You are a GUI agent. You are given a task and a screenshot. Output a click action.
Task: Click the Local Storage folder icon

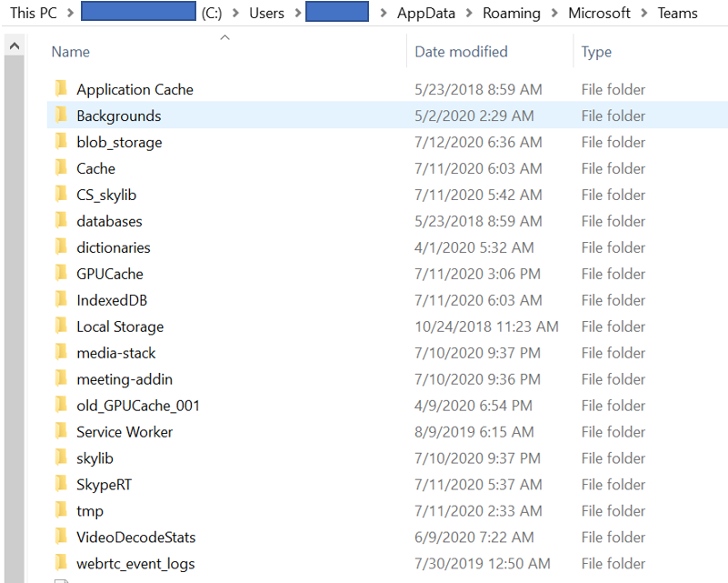coord(61,326)
